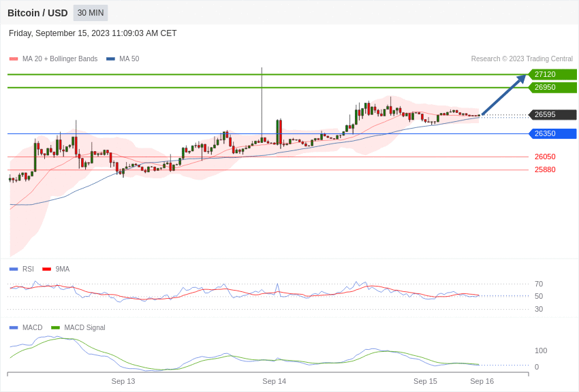579x392 pixels.
Task: Click the MACD 100 axis value
Action: (x=541, y=350)
